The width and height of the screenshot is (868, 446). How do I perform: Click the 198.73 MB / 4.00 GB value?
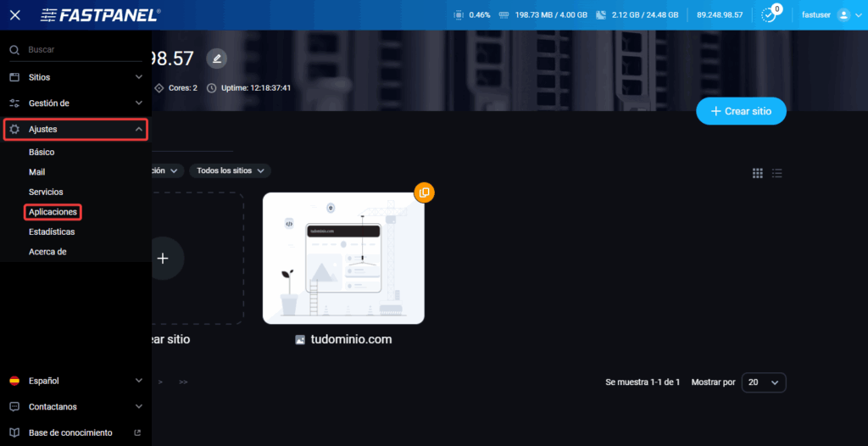tap(551, 15)
